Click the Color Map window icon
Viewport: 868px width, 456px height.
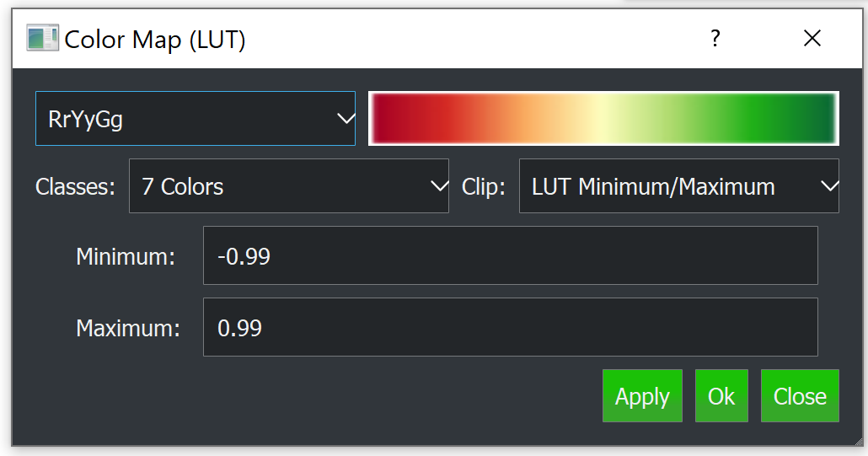[x=42, y=39]
